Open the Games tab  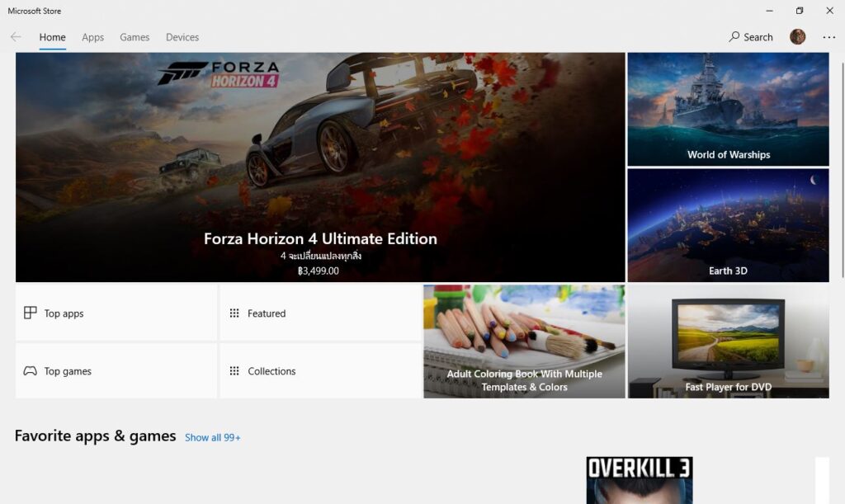point(135,37)
